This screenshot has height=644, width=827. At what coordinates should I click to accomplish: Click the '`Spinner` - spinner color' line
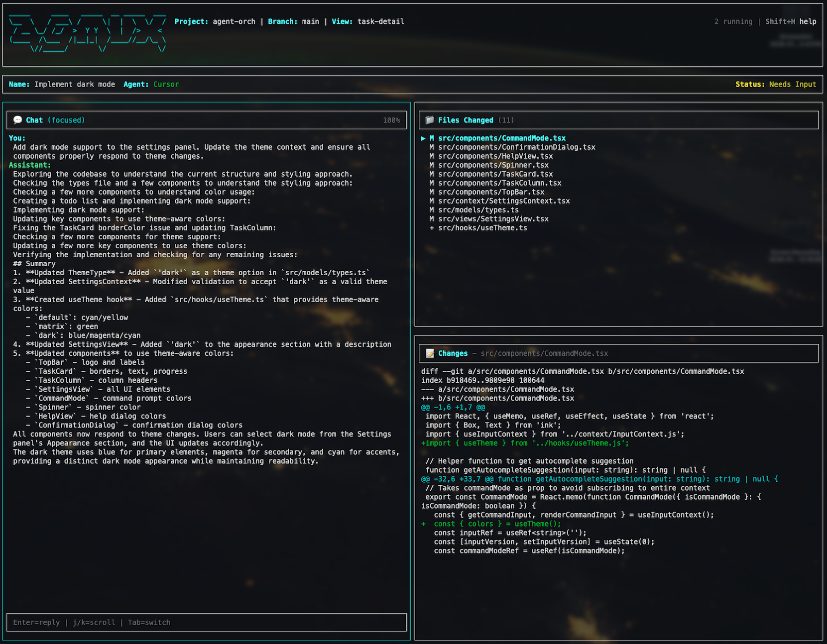tap(83, 407)
